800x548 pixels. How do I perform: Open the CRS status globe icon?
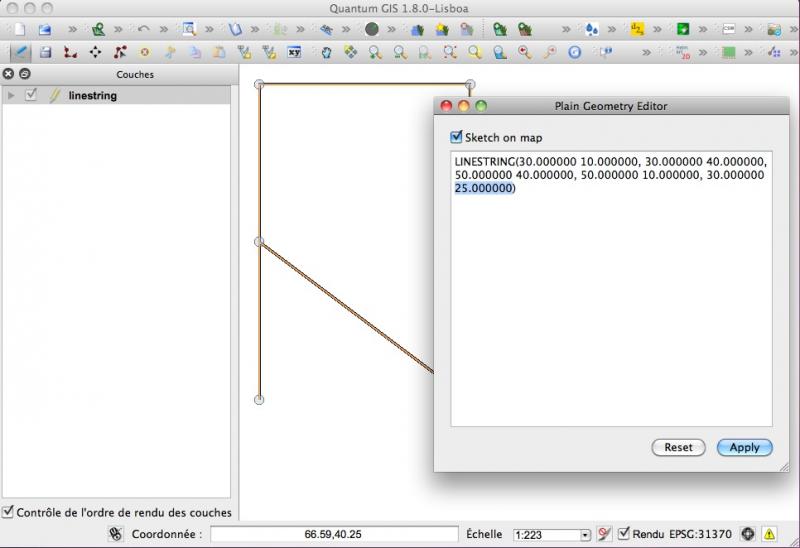747,534
